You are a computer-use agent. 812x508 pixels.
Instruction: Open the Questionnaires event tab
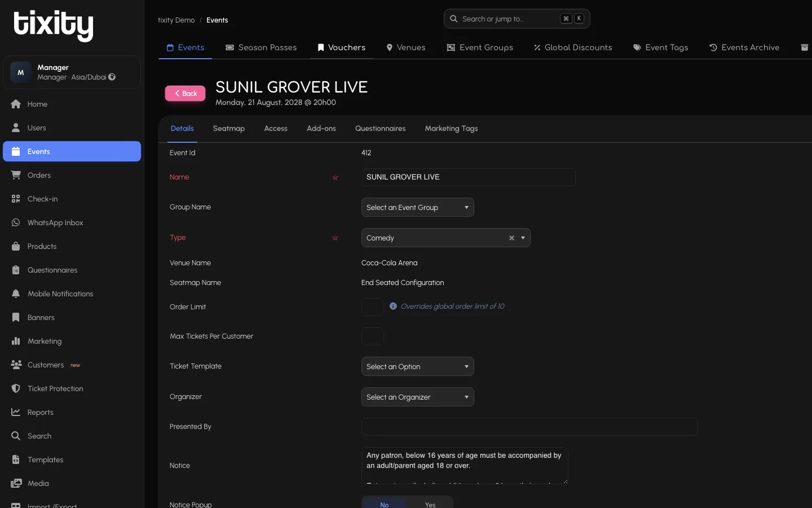pos(380,129)
